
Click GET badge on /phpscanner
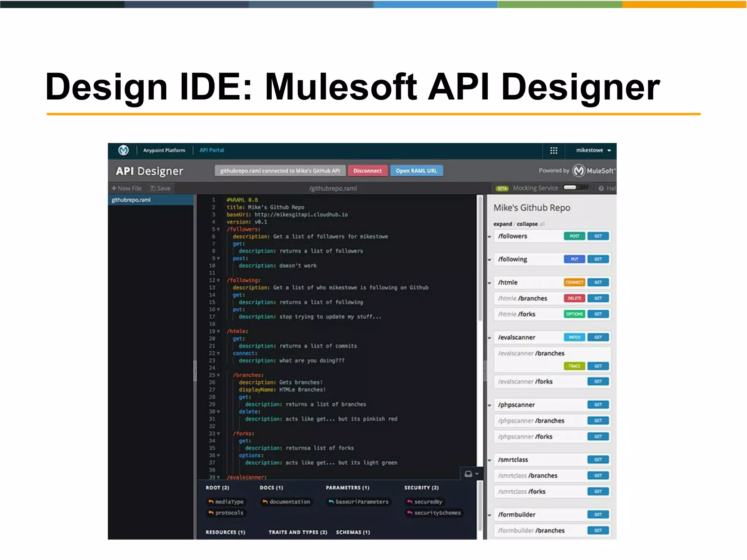point(598,405)
